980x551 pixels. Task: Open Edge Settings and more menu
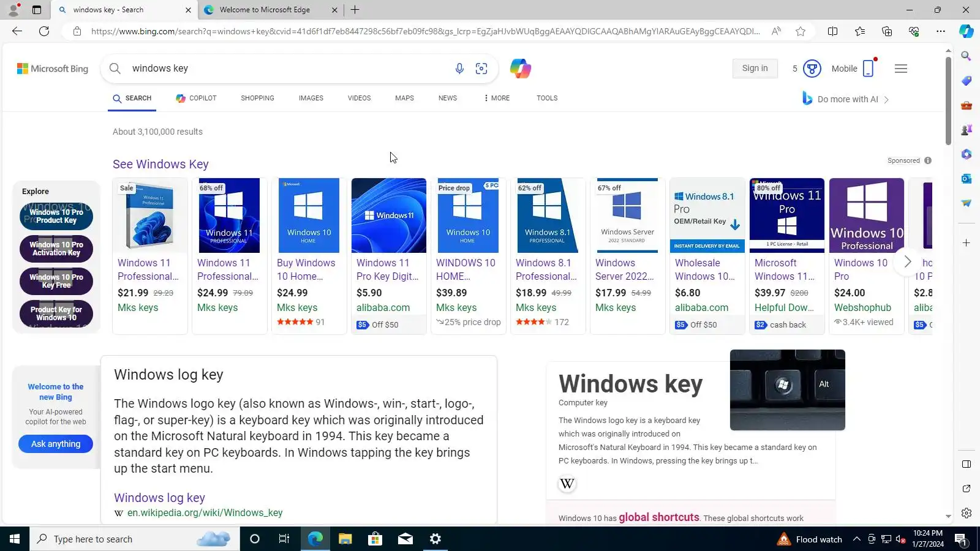941,31
